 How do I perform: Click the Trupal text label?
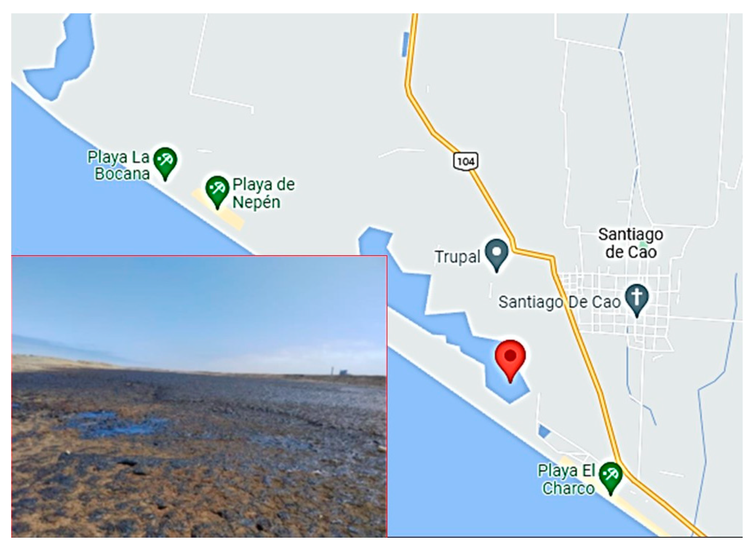458,257
